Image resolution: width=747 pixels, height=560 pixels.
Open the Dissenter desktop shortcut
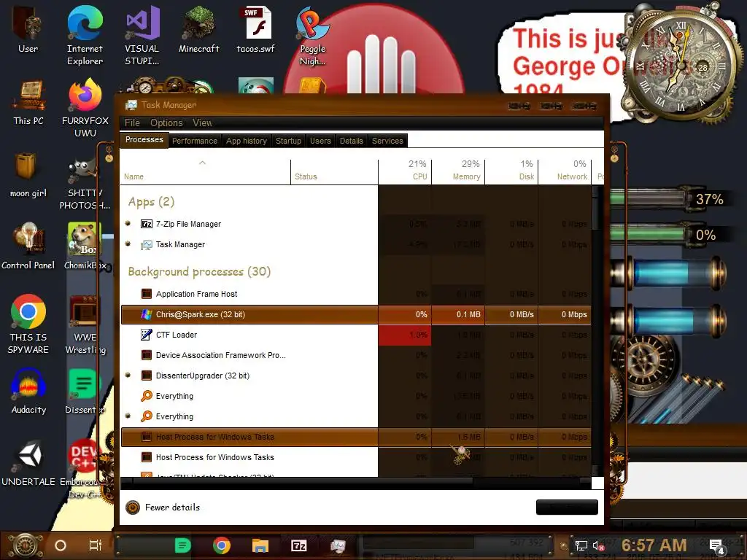coord(85,391)
